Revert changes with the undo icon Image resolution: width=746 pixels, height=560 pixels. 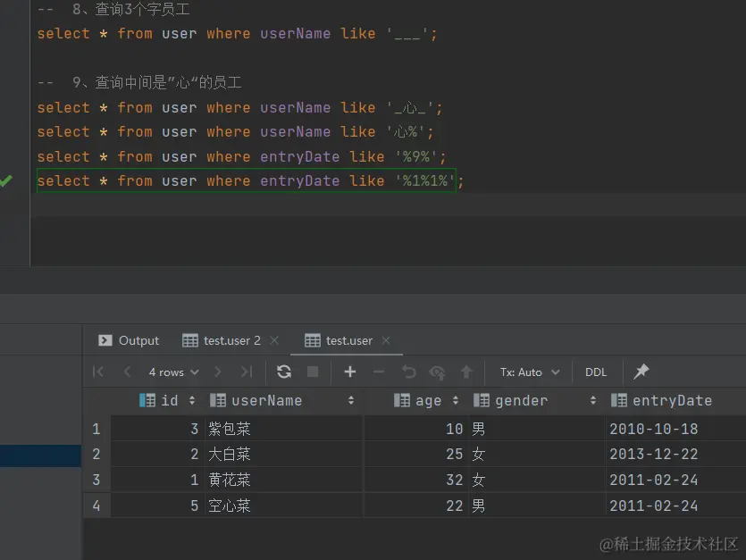click(408, 372)
